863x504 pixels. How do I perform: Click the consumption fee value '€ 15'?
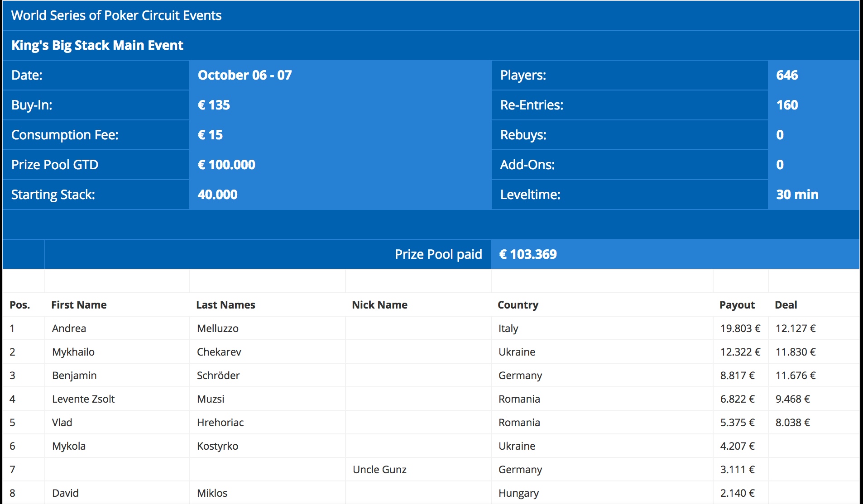[x=210, y=135]
